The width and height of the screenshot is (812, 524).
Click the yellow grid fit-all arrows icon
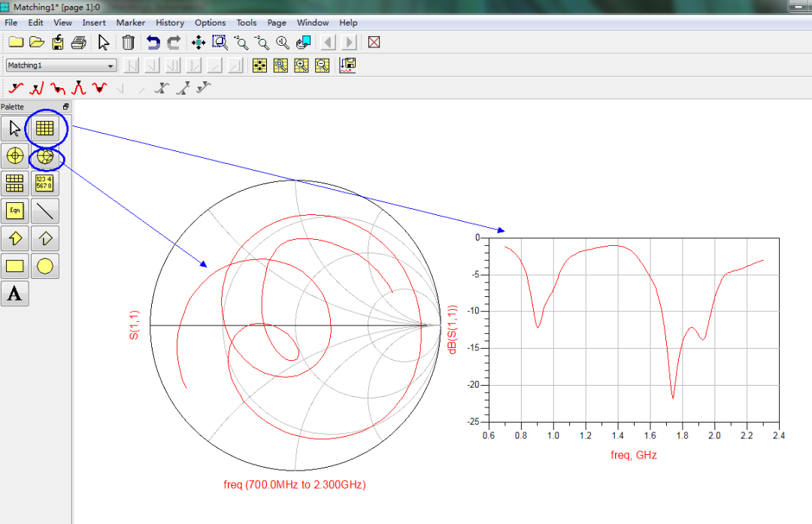(259, 65)
